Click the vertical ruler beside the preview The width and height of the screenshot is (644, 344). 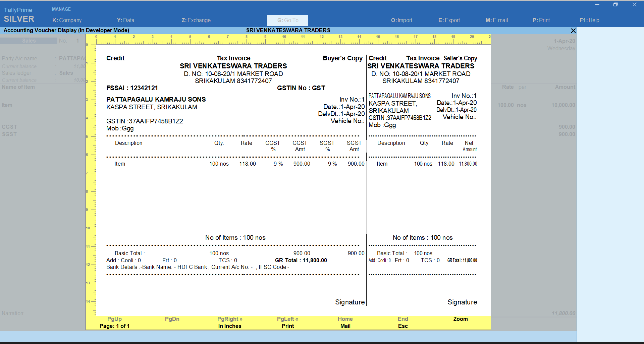point(91,180)
